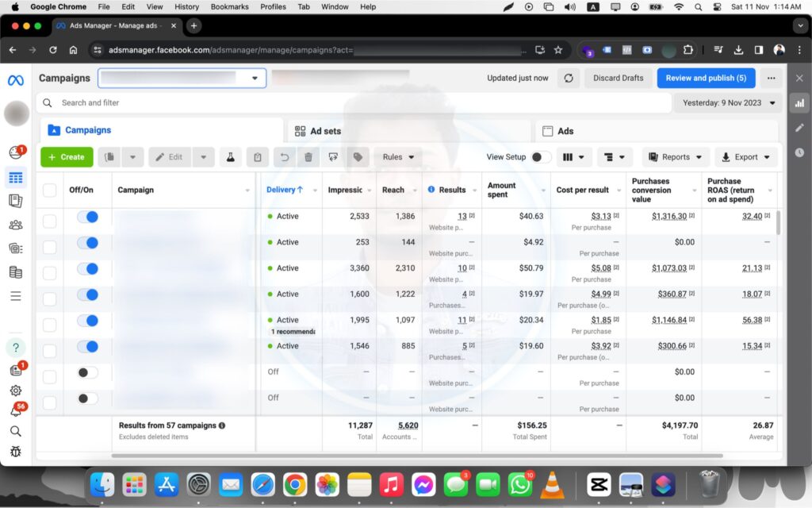Click the pencil edit icon on right rail
This screenshot has height=508, width=812.
(799, 128)
